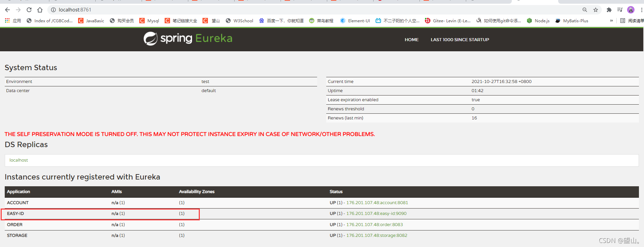Viewport: 644px width, 247px height.
Task: Go to the HOME nav item
Action: [411, 39]
